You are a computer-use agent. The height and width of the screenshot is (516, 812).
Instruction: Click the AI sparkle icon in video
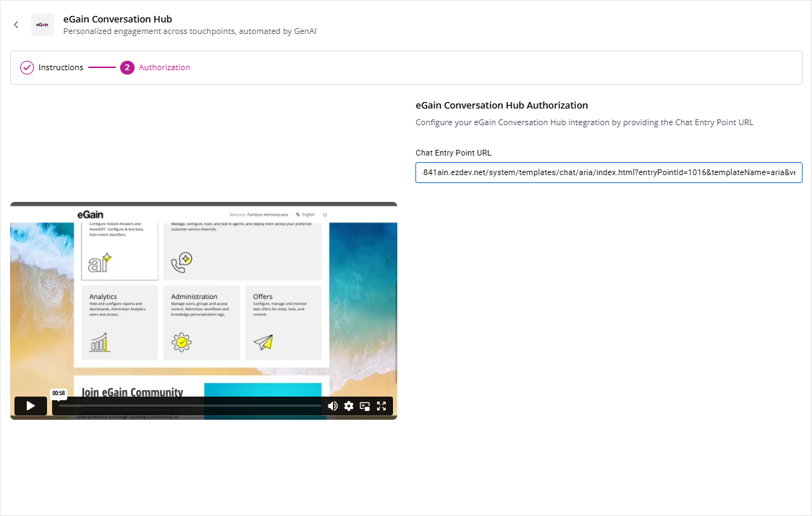click(99, 262)
